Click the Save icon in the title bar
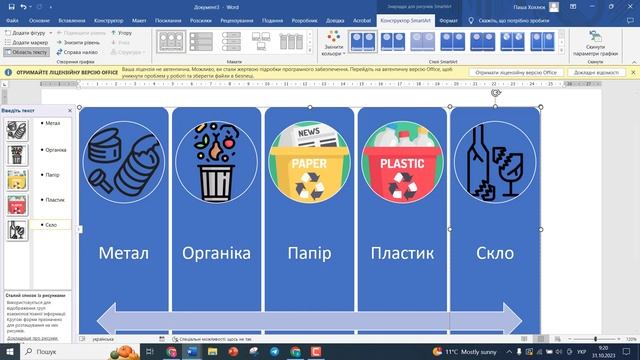This screenshot has width=640, height=360. click(11, 7)
